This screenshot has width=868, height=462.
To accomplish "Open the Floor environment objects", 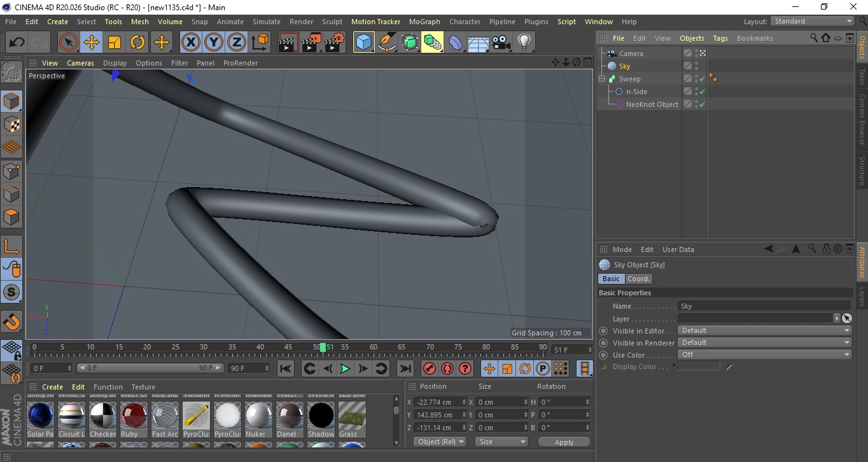I will click(479, 43).
